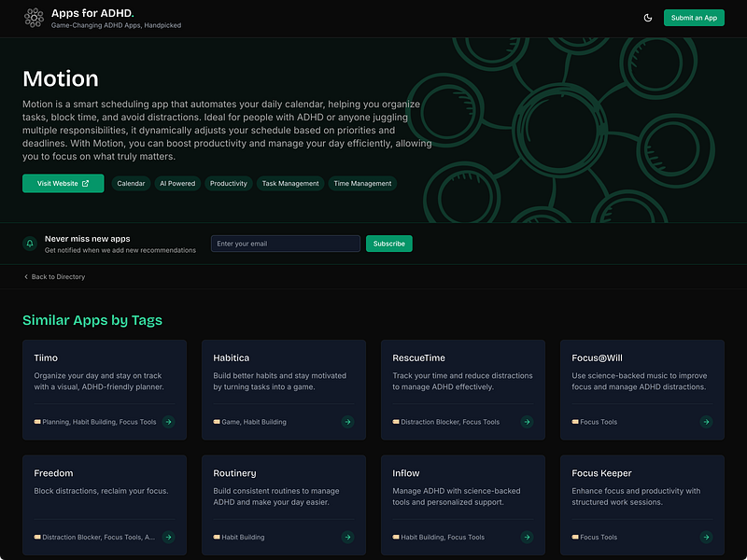
Task: Click the Focus@Will card title
Action: 597,357
